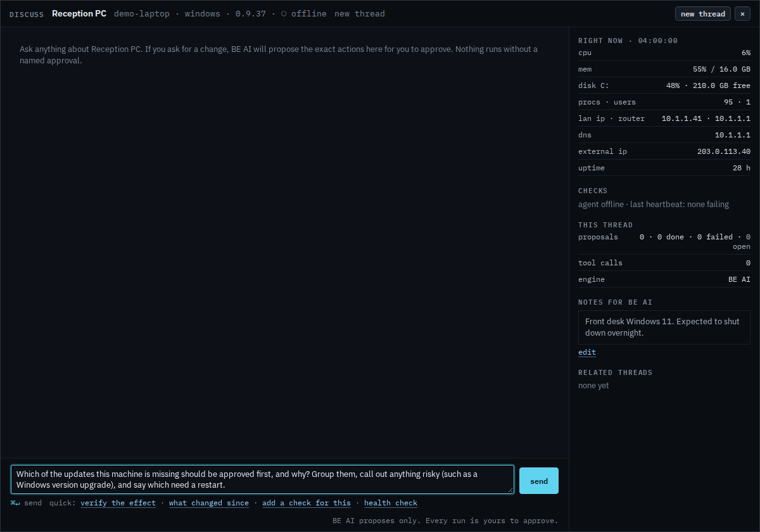Click the version 0.9.37 text
The image size is (760, 532).
[x=251, y=14]
